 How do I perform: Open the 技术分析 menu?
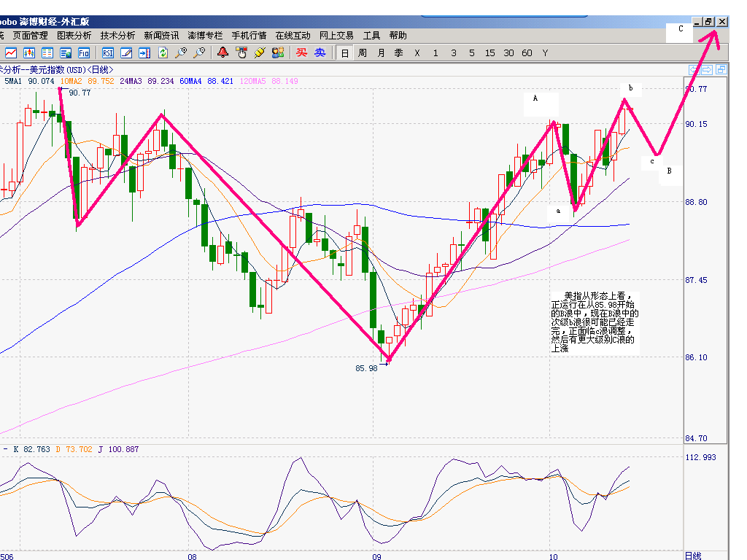117,35
